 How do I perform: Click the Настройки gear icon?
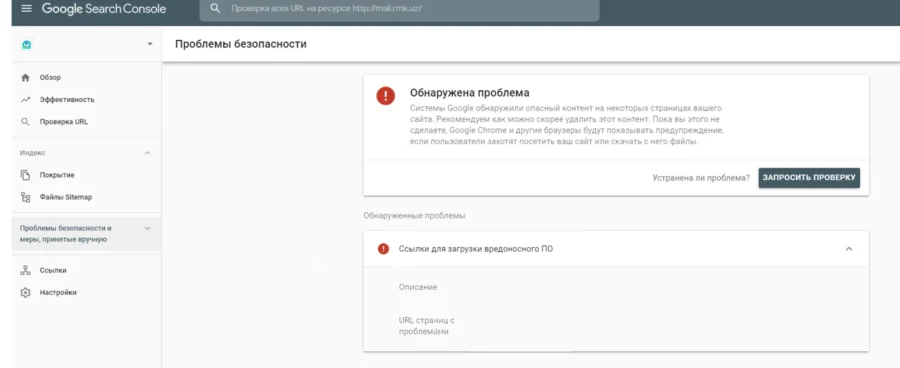(25, 293)
